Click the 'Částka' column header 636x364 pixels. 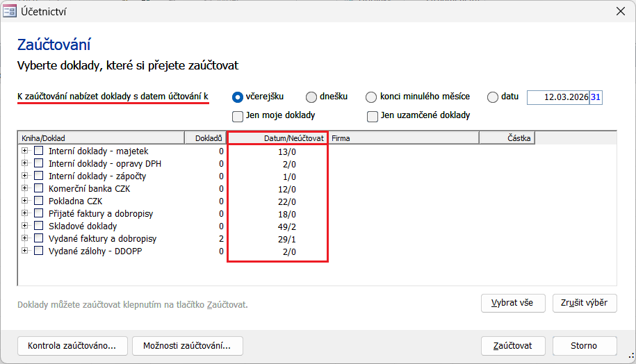tap(507, 138)
